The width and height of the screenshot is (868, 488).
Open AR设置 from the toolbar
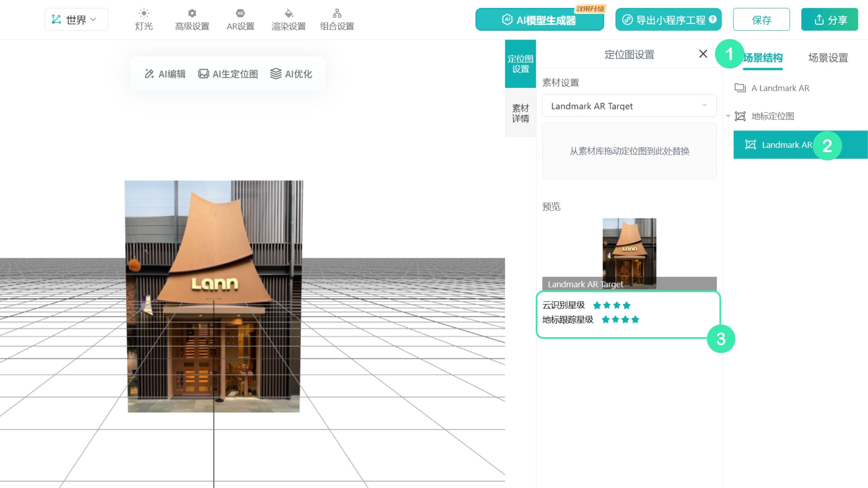point(240,20)
